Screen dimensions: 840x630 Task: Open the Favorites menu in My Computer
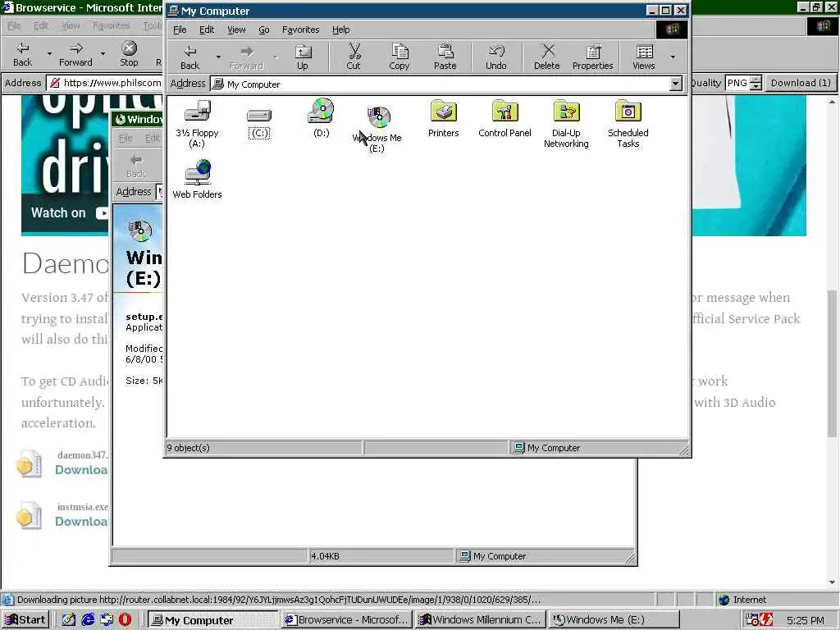[300, 30]
